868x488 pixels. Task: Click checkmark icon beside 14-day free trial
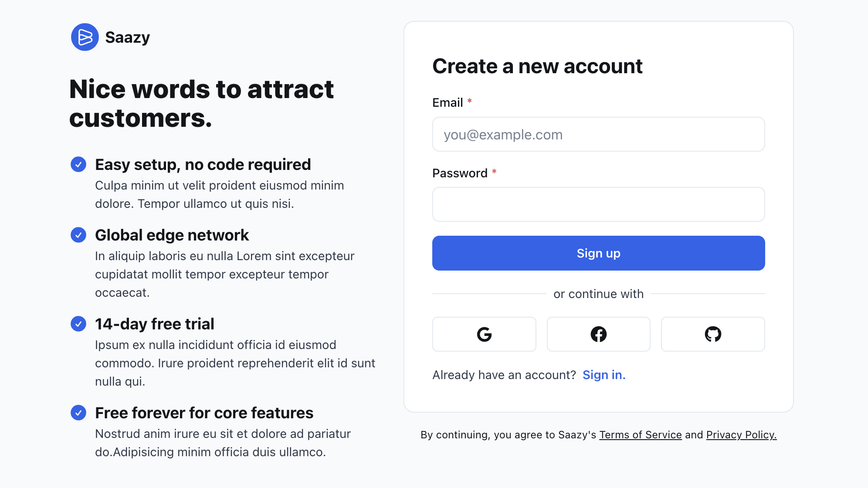click(78, 324)
